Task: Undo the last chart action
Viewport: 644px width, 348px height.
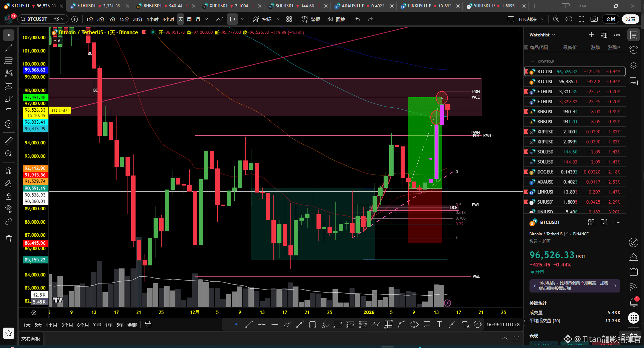Action: coord(358,19)
